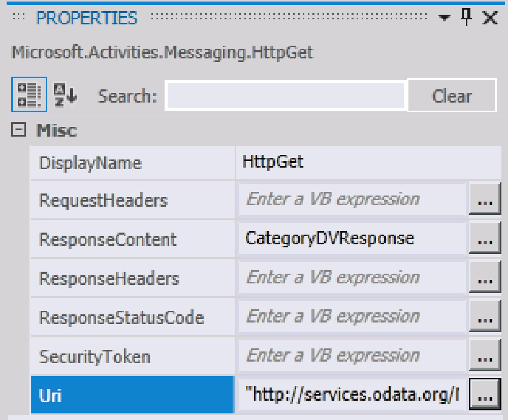Viewport: 508px width, 420px height.
Task: Open the SecurityToken expression editor via ellipsis
Action: click(486, 355)
